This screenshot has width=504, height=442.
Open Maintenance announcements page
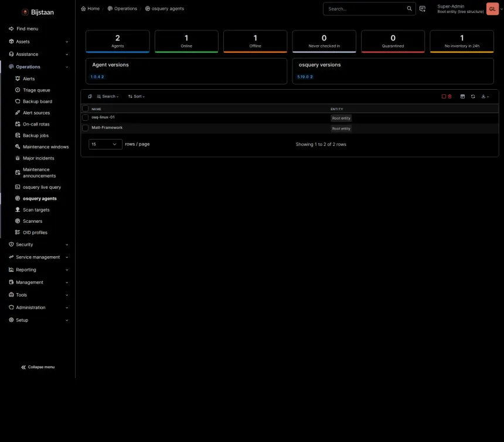[x=39, y=172]
